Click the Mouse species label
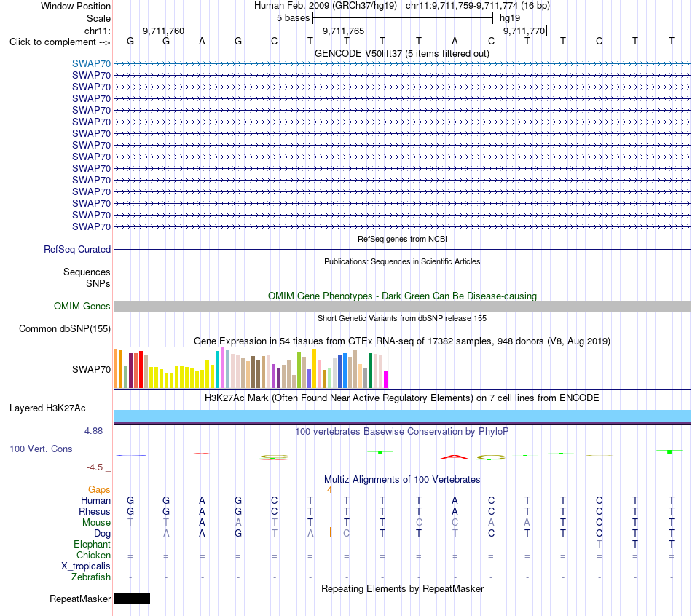Image resolution: width=692 pixels, height=616 pixels. 96,523
